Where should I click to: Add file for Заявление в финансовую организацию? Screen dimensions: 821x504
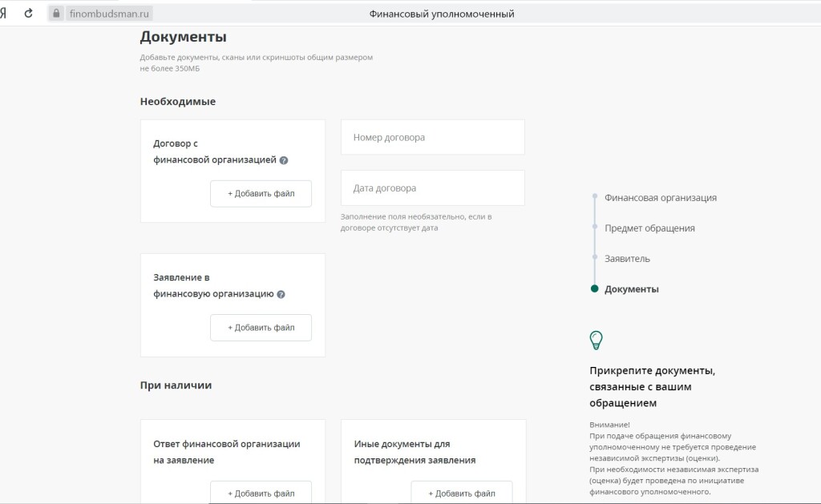[x=261, y=328]
